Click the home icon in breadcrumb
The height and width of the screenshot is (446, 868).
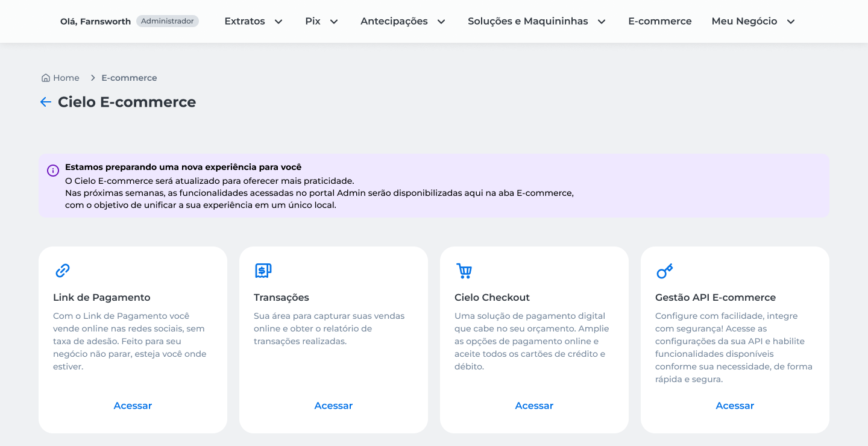pyautogui.click(x=46, y=78)
